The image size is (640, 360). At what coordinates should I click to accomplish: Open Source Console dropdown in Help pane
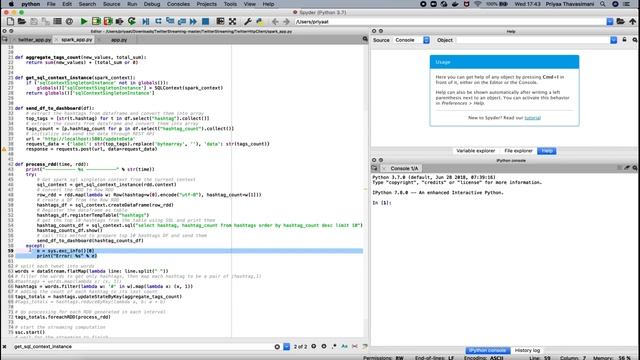point(426,40)
